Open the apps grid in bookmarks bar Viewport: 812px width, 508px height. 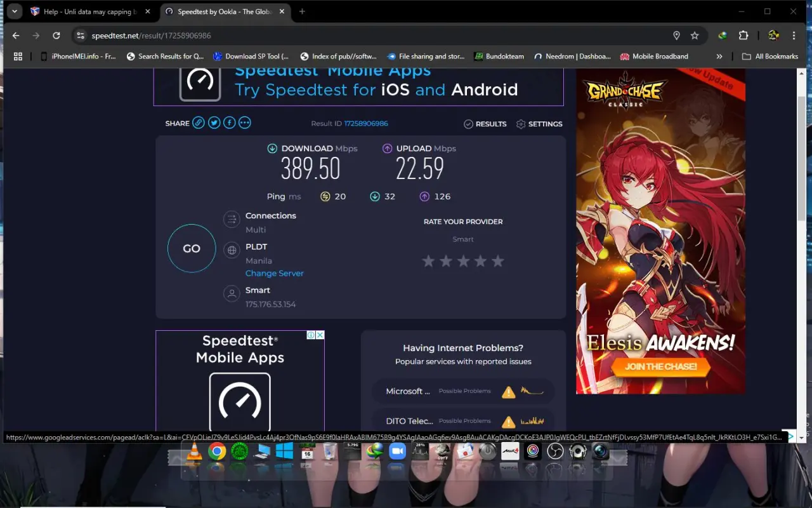pyautogui.click(x=18, y=56)
